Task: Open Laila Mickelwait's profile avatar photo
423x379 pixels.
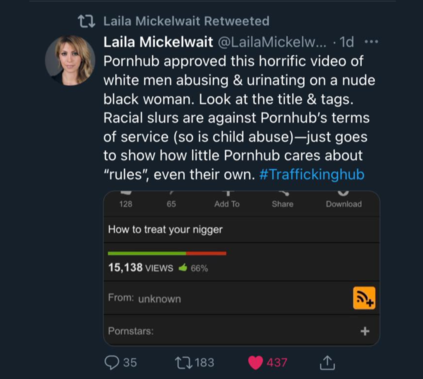Action: pyautogui.click(x=70, y=61)
